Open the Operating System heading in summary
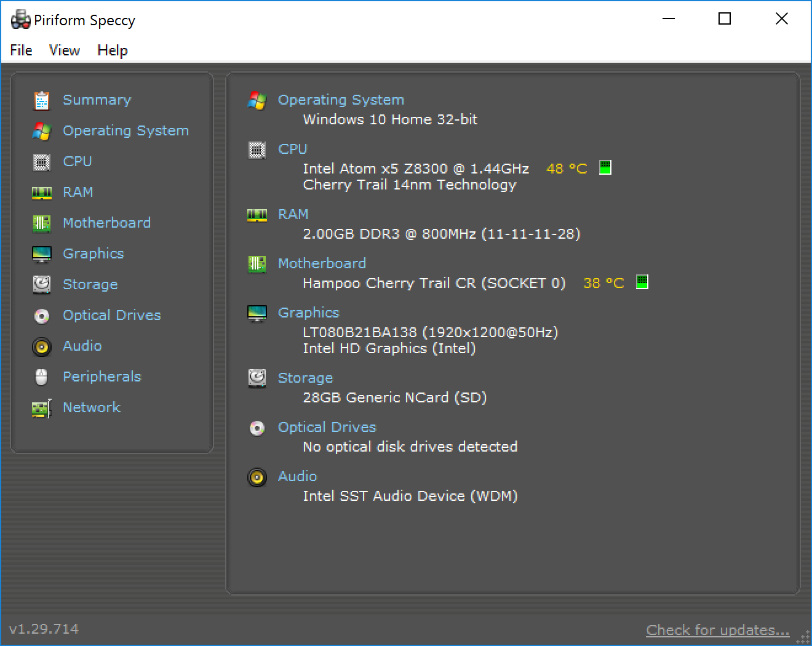Image resolution: width=812 pixels, height=646 pixels. (341, 100)
